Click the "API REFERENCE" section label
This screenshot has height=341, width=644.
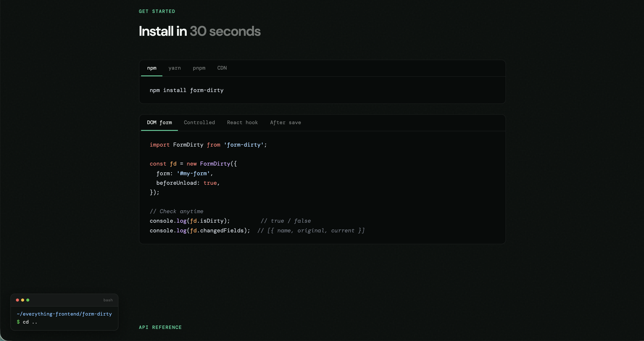pos(160,327)
